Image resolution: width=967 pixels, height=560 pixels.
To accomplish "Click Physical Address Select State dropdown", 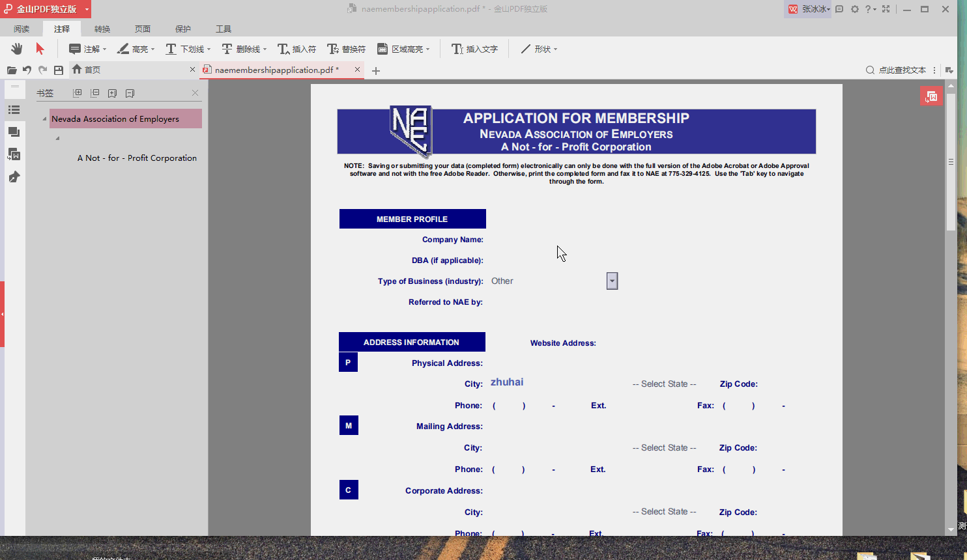I will click(x=664, y=384).
